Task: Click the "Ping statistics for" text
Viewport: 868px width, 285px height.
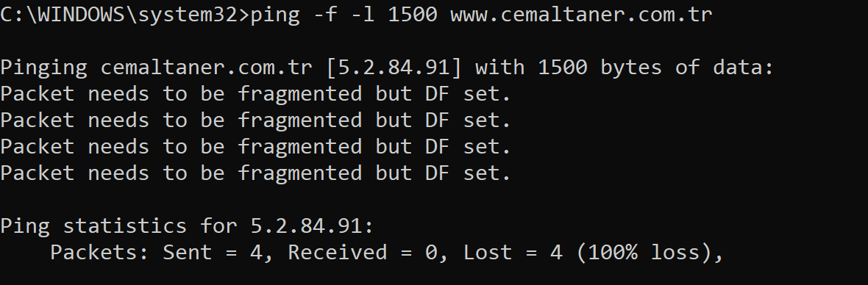Action: (x=118, y=226)
